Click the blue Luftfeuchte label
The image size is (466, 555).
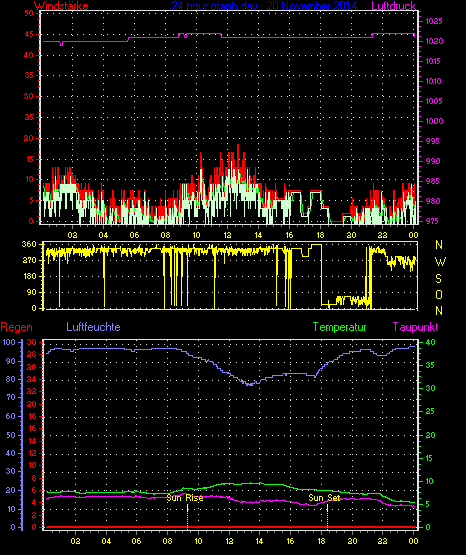tap(93, 327)
